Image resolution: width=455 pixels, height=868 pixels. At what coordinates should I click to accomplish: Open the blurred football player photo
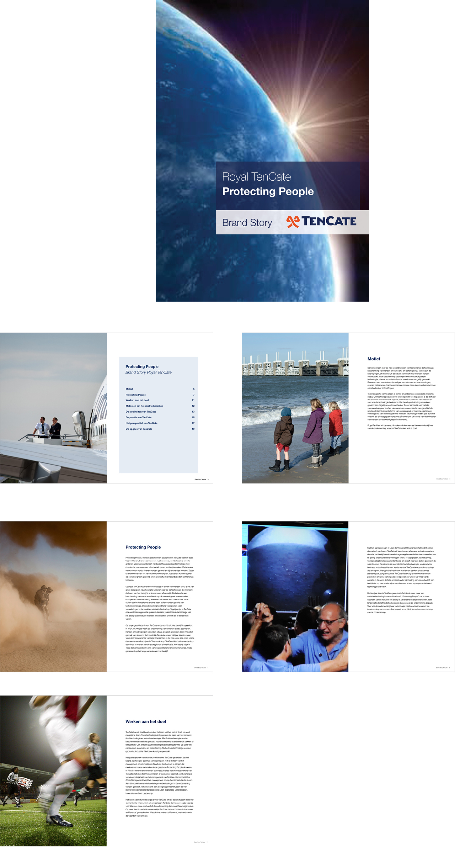pyautogui.click(x=53, y=771)
